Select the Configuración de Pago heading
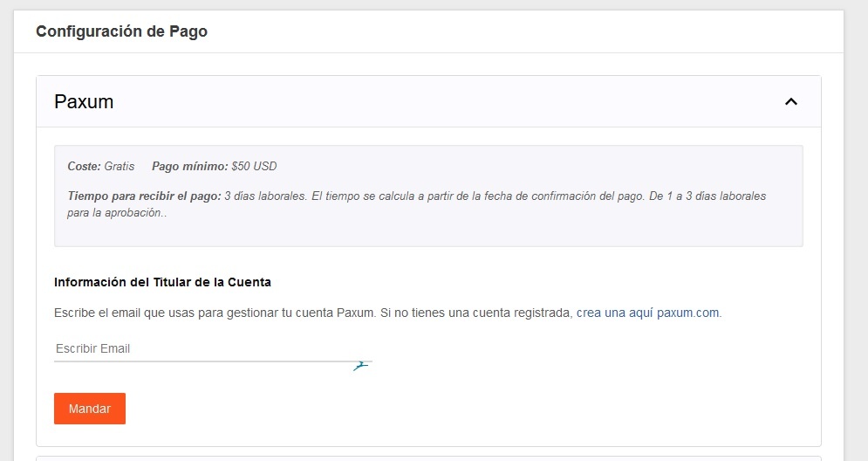The image size is (868, 461). point(122,31)
